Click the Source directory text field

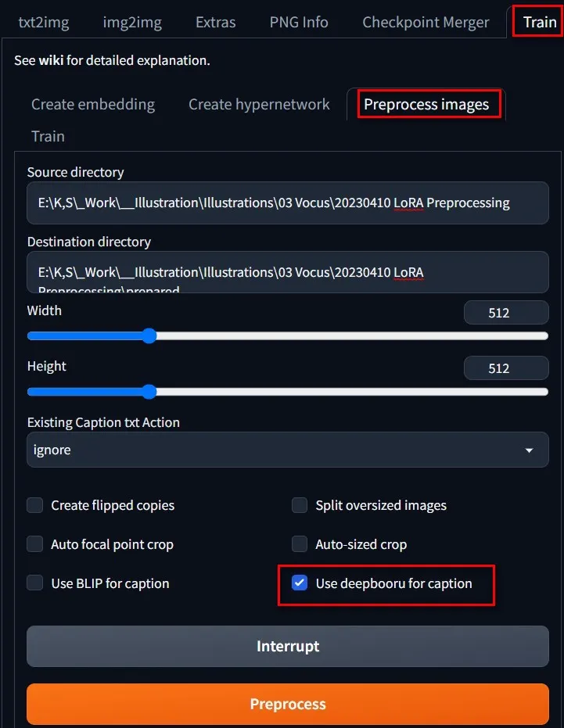click(288, 203)
